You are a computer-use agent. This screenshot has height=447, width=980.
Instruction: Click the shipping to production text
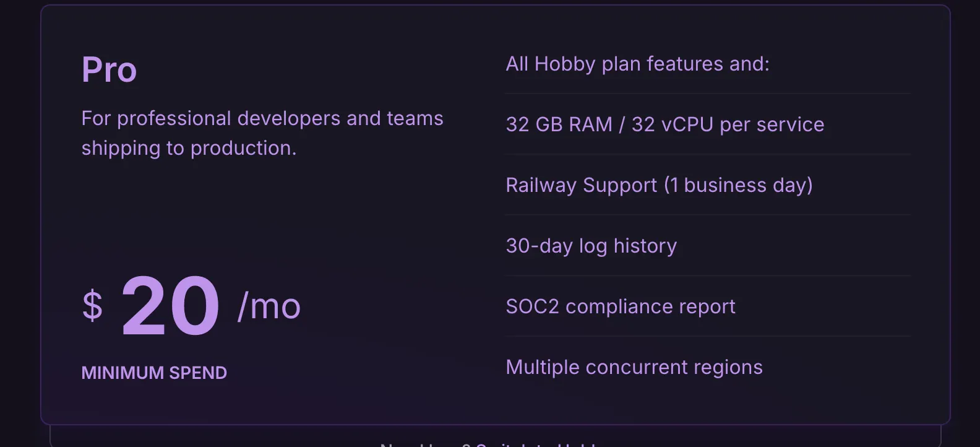click(x=189, y=148)
